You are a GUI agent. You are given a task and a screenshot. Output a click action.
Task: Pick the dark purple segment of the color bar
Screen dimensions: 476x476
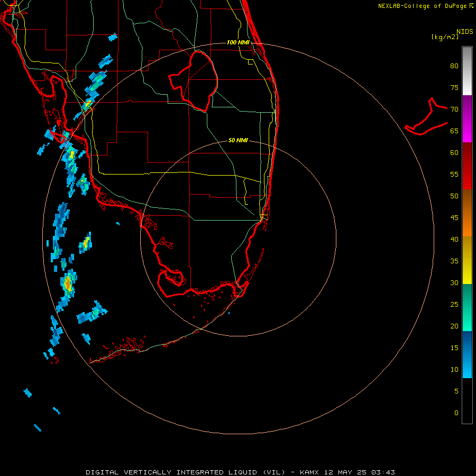click(x=467, y=106)
